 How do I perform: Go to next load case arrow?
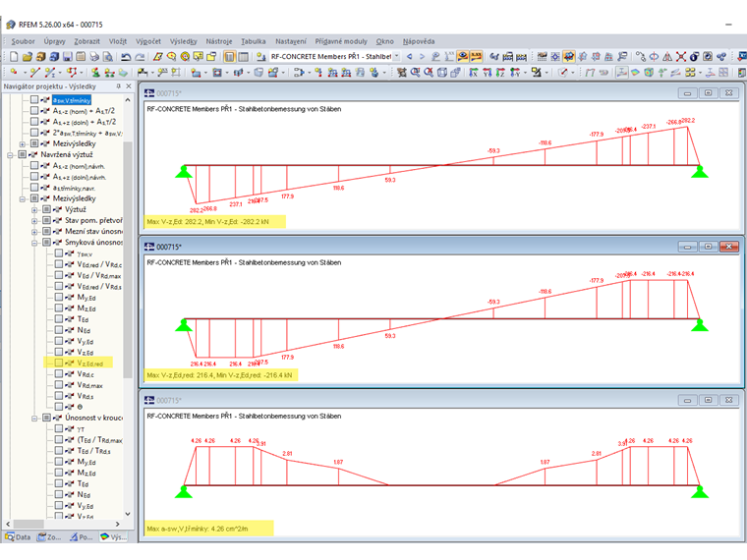click(x=422, y=57)
